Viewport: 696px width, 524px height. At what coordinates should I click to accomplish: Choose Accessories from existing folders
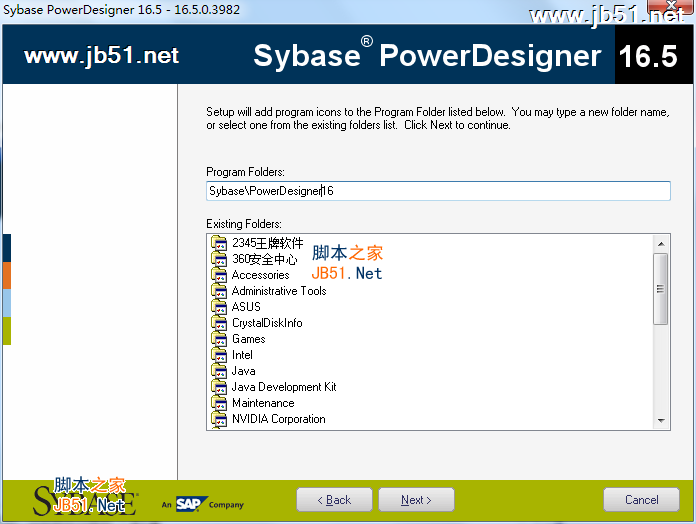pos(261,275)
